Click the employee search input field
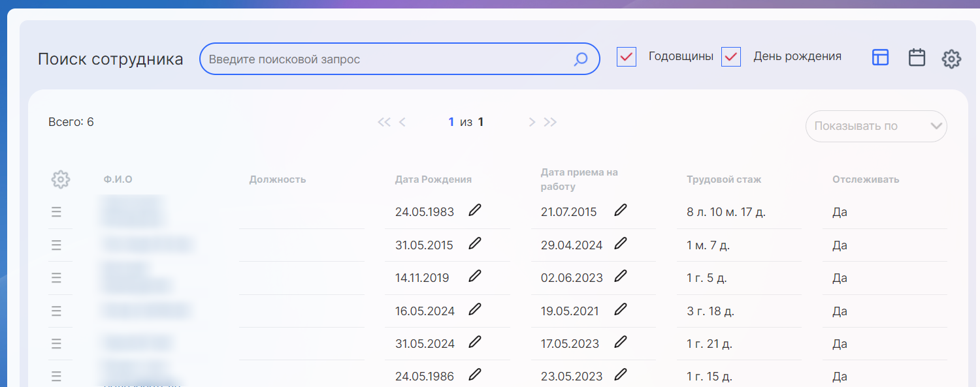The height and width of the screenshot is (387, 980). click(x=385, y=59)
